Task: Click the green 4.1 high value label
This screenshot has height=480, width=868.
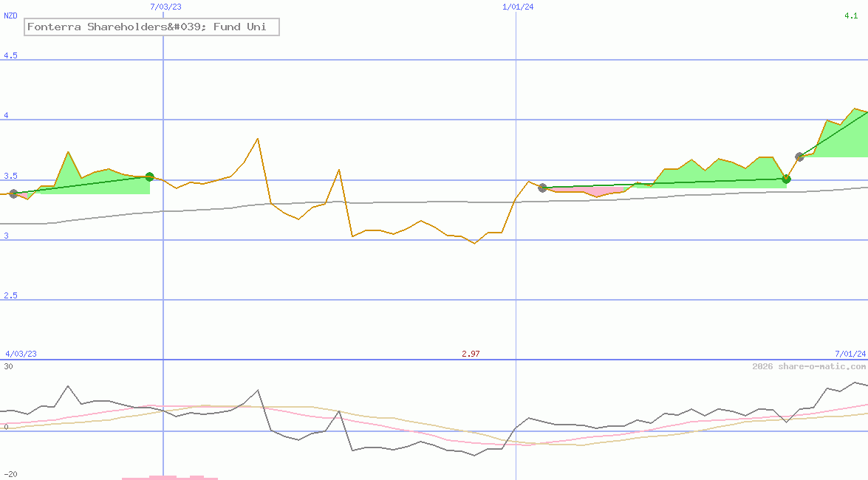Action: [851, 16]
